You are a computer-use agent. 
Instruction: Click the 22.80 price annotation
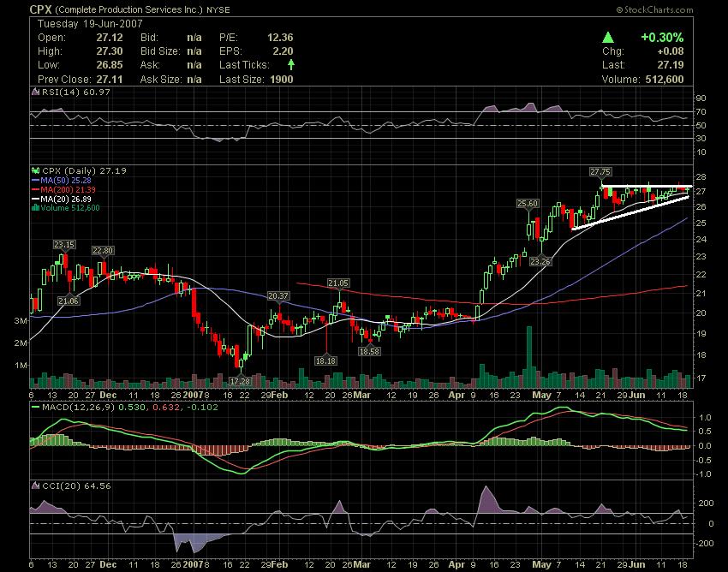click(103, 250)
